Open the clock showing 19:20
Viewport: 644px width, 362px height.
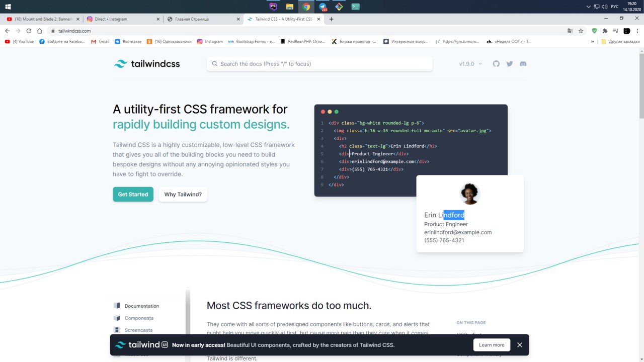pos(632,7)
